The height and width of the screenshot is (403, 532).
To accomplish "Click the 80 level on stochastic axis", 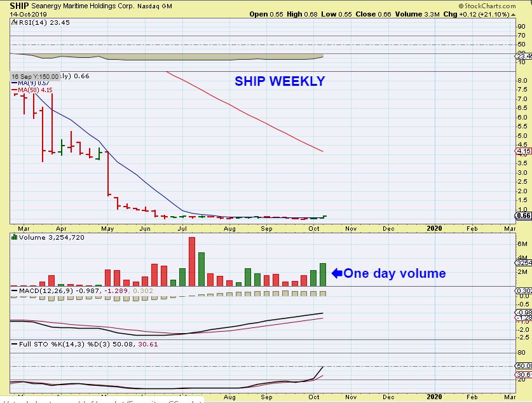I will coord(521,352).
